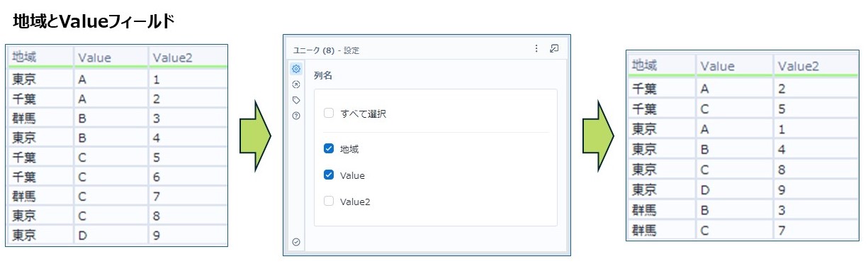This screenshot has width=868, height=264.
Task: Uncheck the 地域 column checkbox
Action: pos(329,149)
